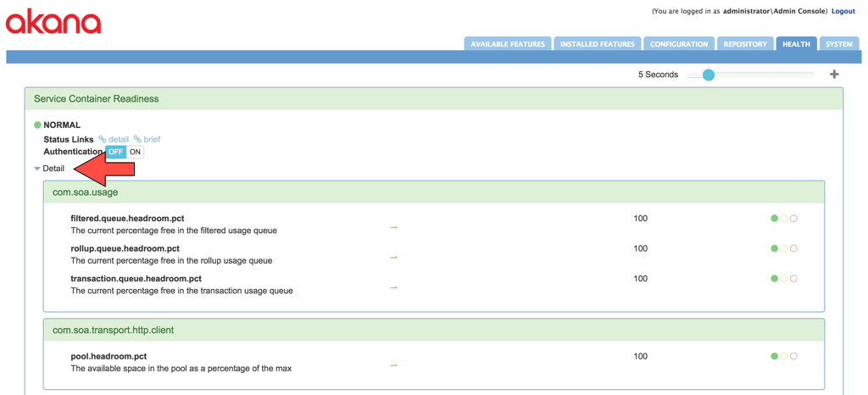Click the red status circle for rollup.queue.headroom.pct
The image size is (868, 395).
(x=793, y=249)
